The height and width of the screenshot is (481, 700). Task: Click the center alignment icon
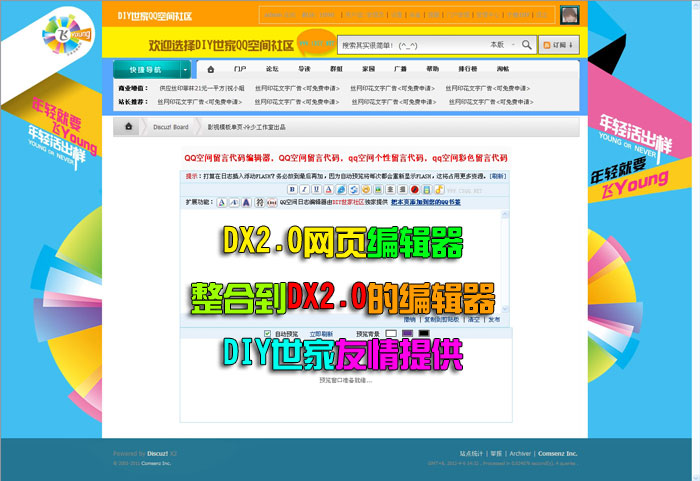tap(390, 189)
